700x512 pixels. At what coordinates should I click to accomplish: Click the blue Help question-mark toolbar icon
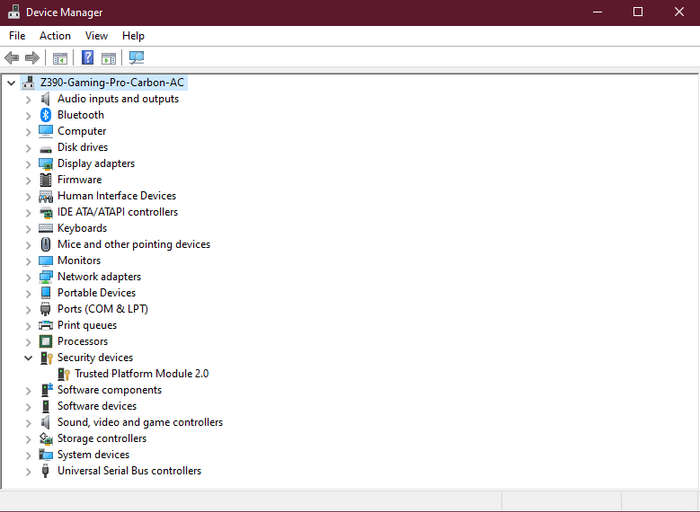coord(88,58)
